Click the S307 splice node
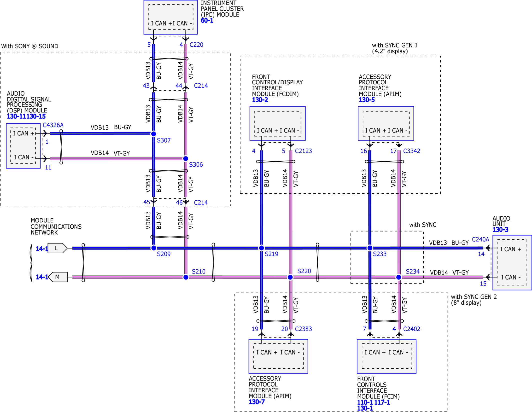The image size is (532, 412). [154, 134]
